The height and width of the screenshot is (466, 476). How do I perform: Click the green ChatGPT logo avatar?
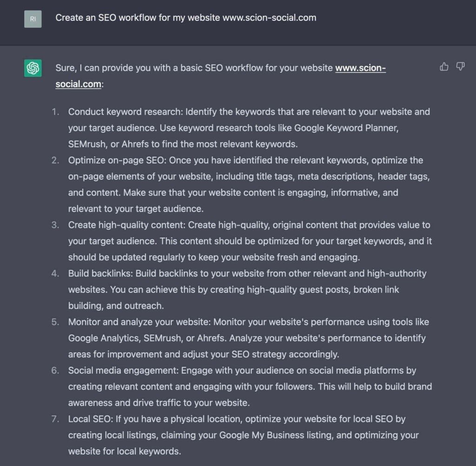(33, 68)
